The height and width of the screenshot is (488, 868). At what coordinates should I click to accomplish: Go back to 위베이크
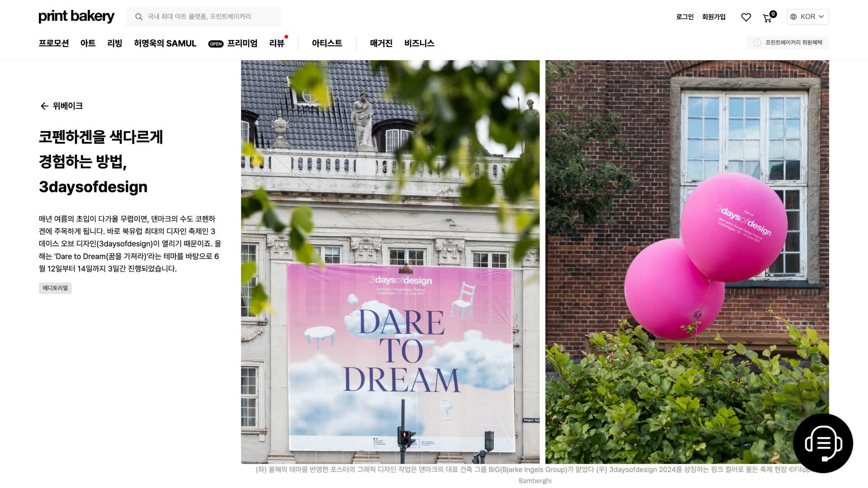[61, 106]
